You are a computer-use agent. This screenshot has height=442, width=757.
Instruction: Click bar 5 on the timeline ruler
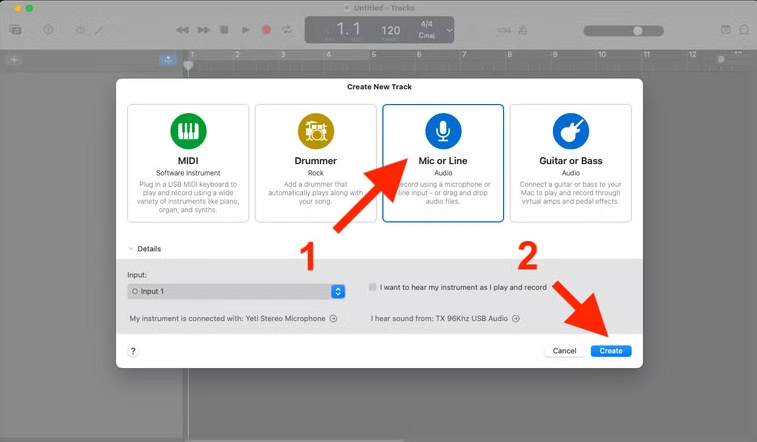click(374, 55)
